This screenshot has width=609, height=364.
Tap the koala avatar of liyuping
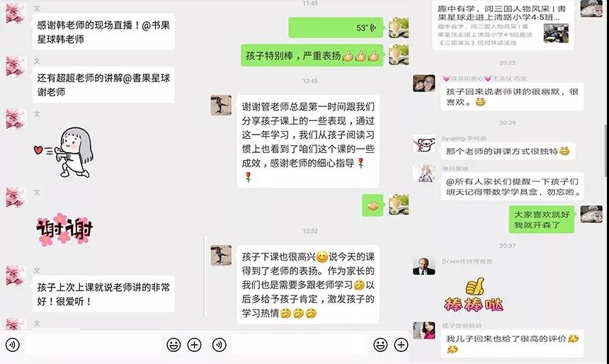point(423,145)
